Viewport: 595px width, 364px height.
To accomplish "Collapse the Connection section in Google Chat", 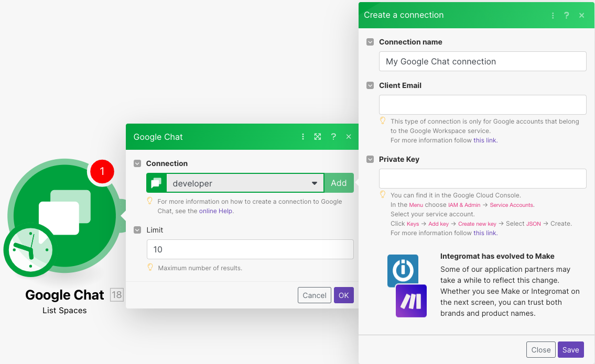I will [137, 163].
